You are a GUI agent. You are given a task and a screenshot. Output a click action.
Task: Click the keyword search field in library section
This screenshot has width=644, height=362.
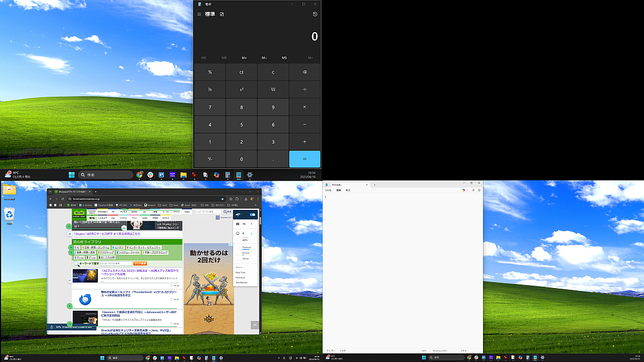[116, 264]
